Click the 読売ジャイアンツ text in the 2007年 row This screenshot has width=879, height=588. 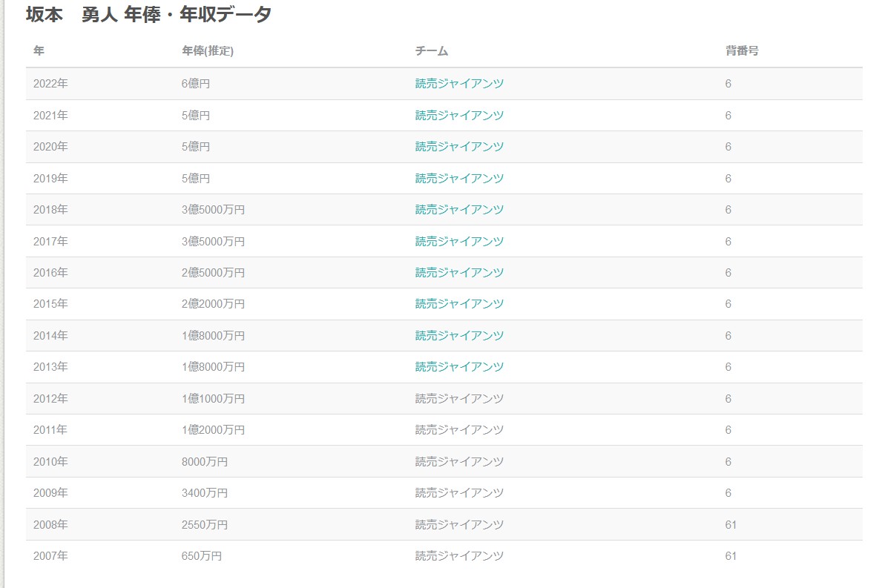(x=459, y=556)
